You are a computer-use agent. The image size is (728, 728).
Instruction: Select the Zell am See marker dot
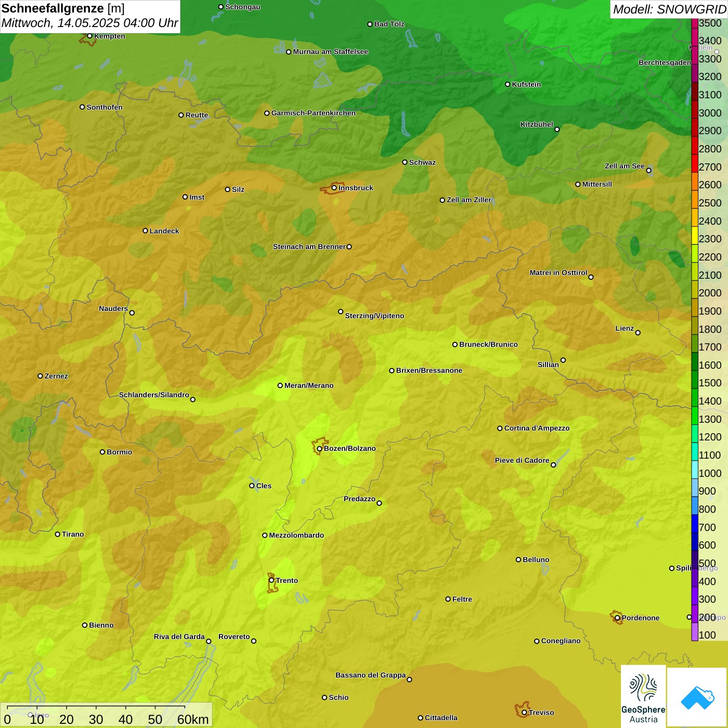(648, 171)
